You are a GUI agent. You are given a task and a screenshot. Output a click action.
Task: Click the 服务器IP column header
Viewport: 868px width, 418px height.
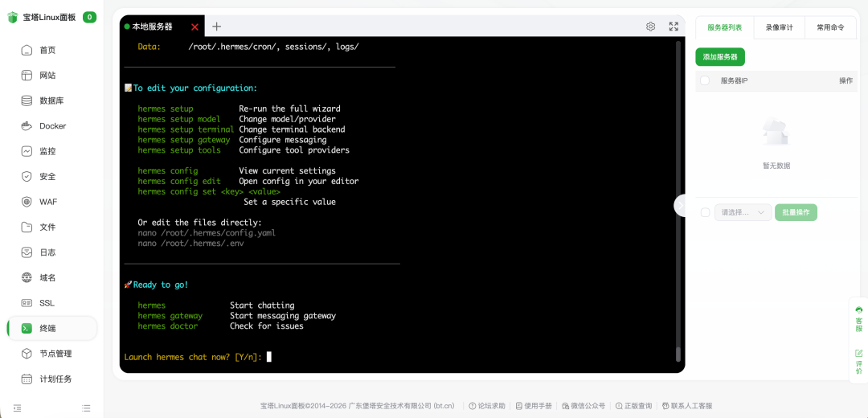(734, 81)
